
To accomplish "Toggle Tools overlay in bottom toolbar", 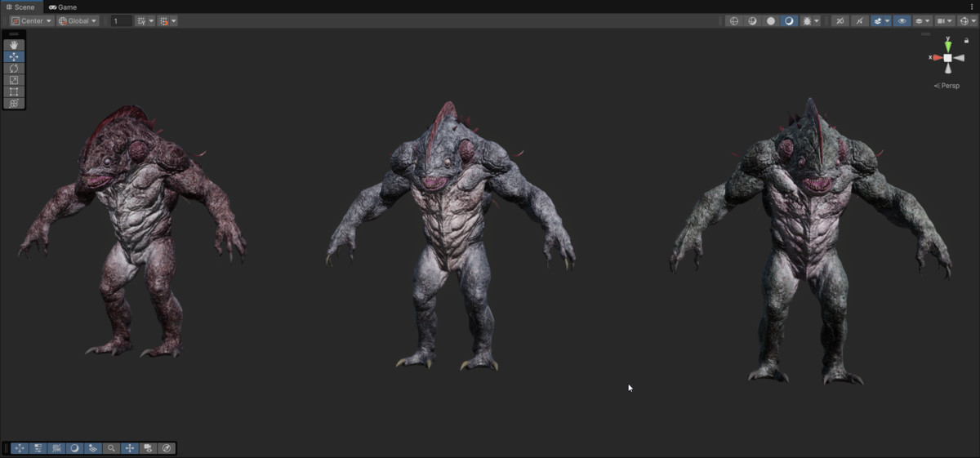I will [x=20, y=448].
